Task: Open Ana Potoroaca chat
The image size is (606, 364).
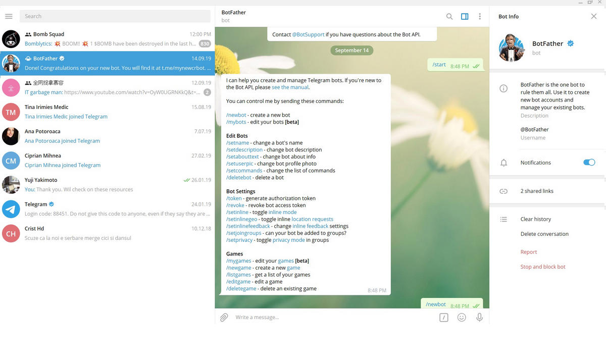Action: coord(107,136)
